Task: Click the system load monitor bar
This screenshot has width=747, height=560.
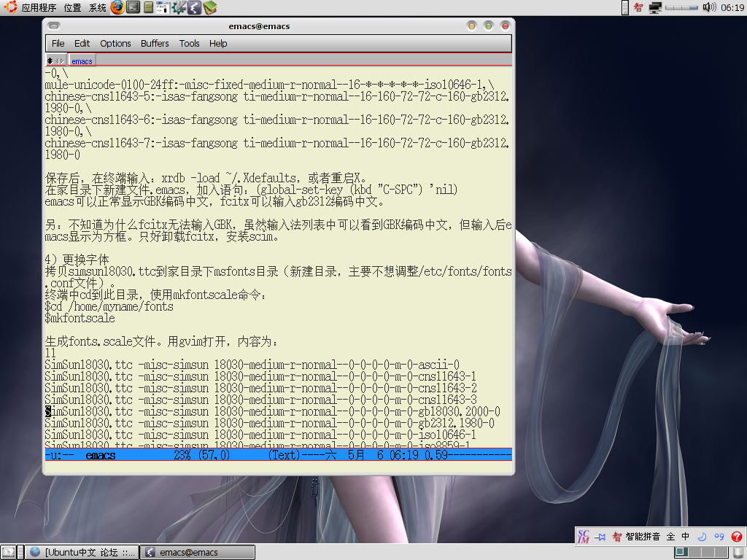Action: pyautogui.click(x=682, y=7)
